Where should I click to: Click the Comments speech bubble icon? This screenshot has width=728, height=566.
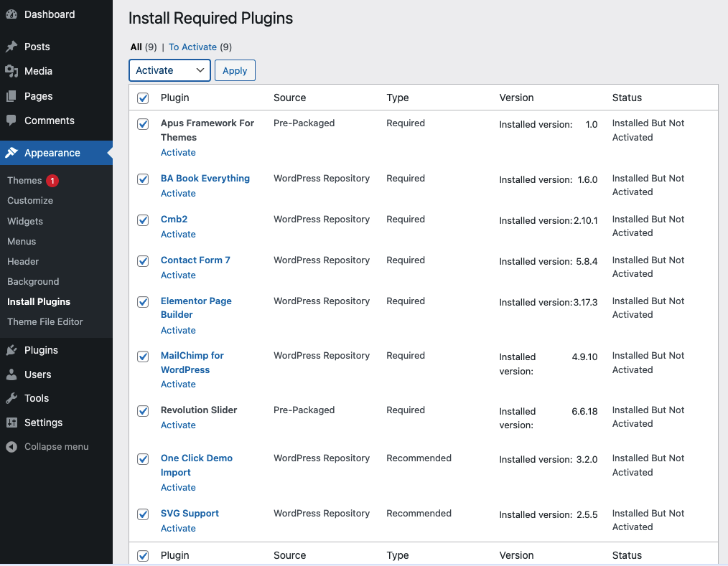point(11,121)
